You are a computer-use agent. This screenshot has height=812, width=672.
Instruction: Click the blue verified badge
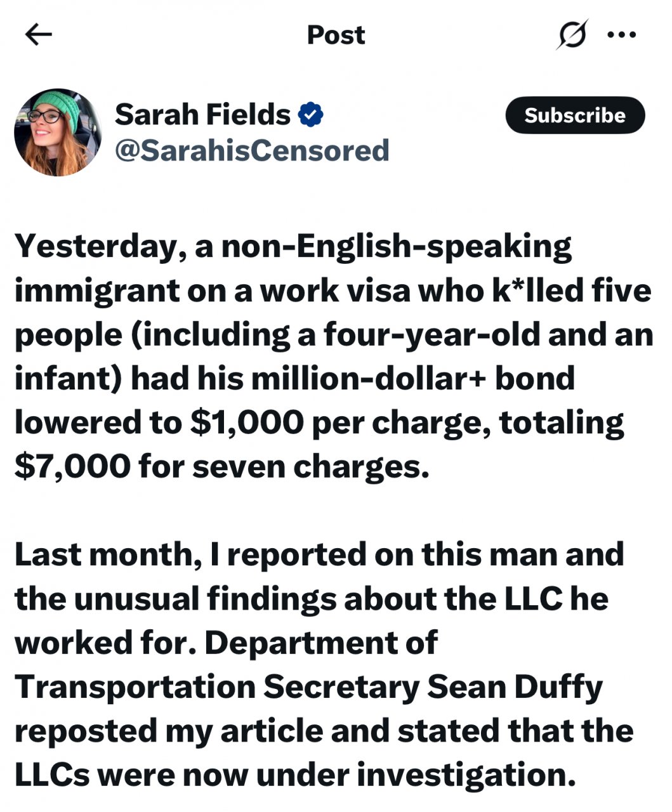310,115
